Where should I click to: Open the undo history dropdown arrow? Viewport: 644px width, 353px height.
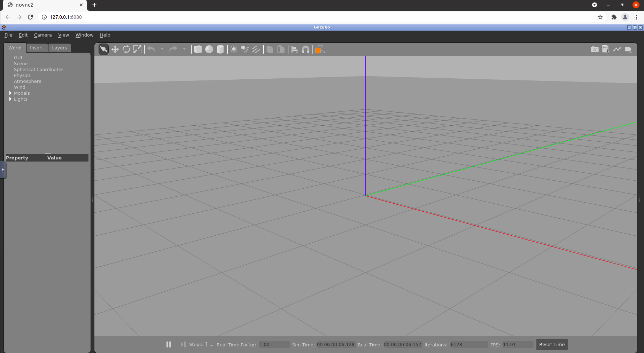tap(162, 49)
